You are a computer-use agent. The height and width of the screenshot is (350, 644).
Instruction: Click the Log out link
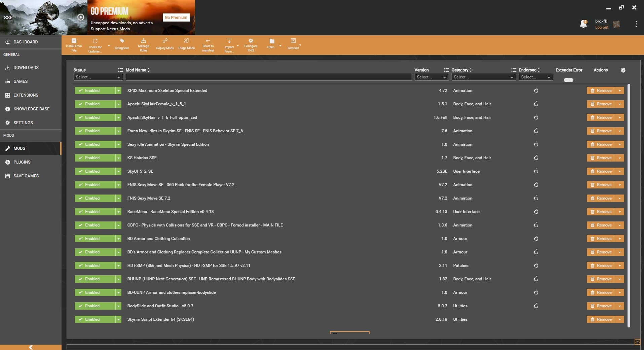[x=602, y=28]
